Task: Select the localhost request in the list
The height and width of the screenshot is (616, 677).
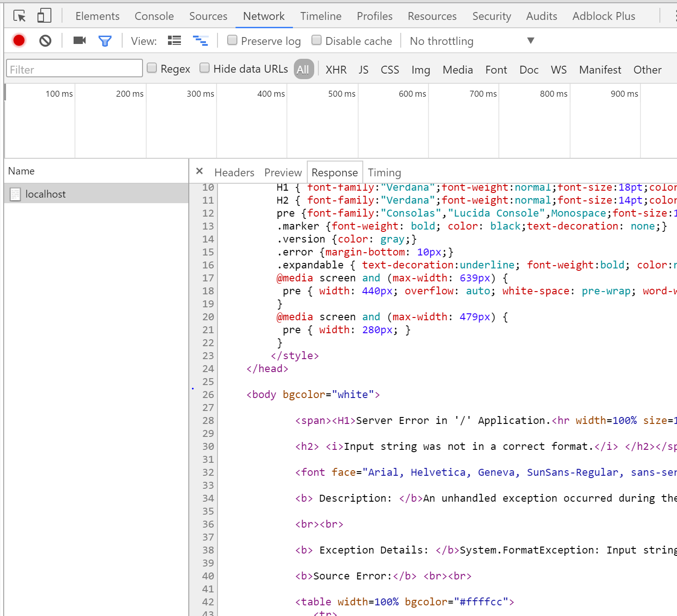Action: pyautogui.click(x=45, y=194)
